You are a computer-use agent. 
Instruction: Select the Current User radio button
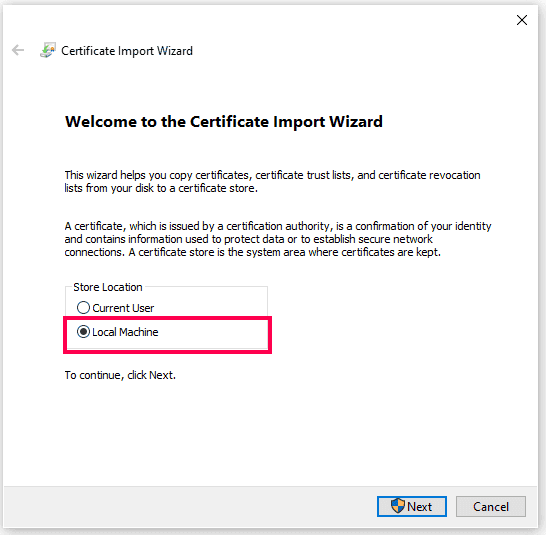tap(83, 308)
